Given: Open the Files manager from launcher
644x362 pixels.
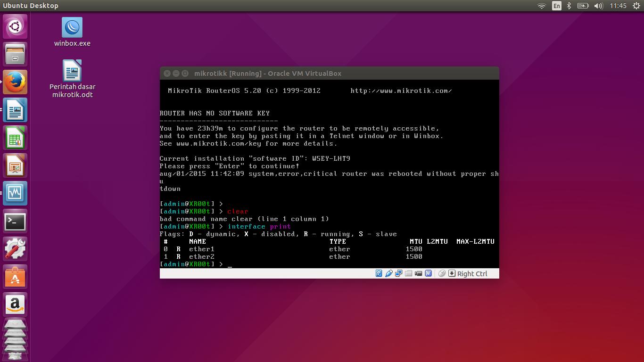Looking at the screenshot, I should pyautogui.click(x=15, y=54).
